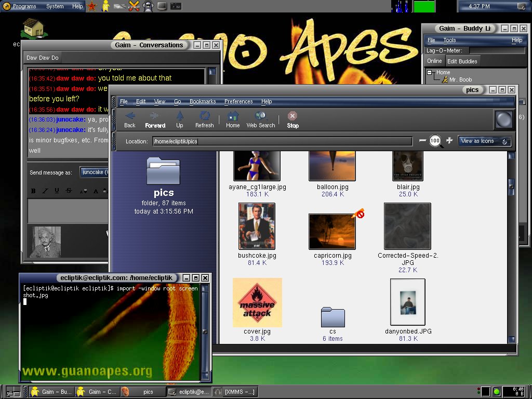Select the bushcoke.jpg thumbnail

(257, 227)
